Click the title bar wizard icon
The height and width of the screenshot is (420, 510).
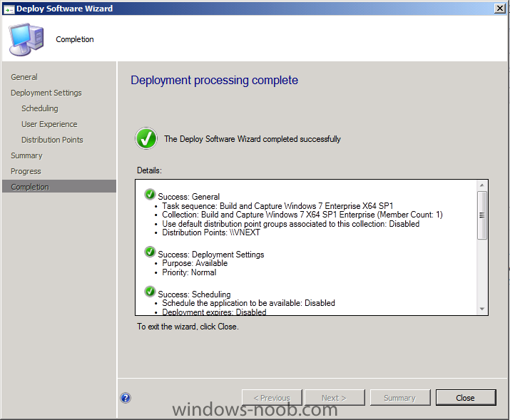point(9,9)
